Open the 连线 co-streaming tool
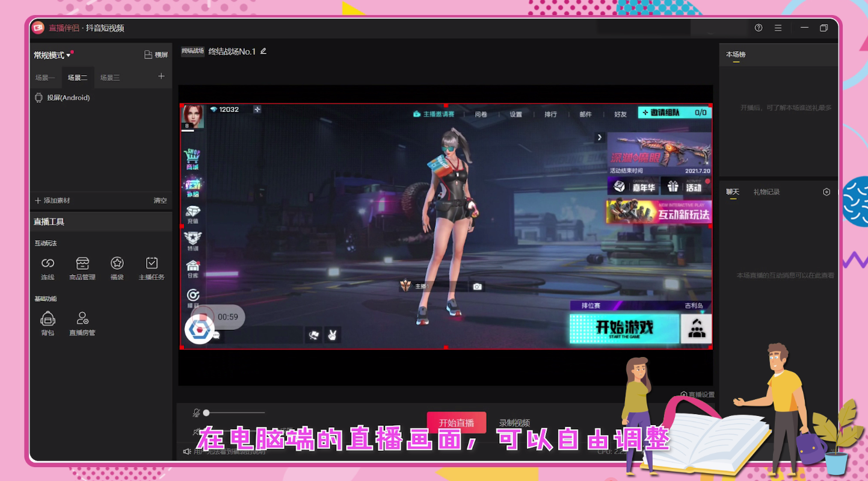Image resolution: width=868 pixels, height=481 pixels. click(x=48, y=268)
